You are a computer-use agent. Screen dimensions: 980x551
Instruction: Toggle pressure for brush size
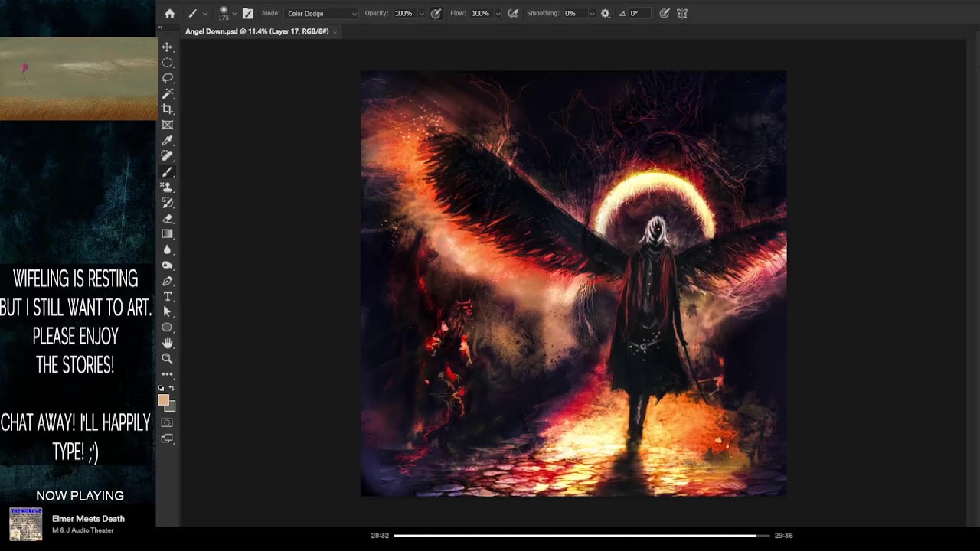665,13
